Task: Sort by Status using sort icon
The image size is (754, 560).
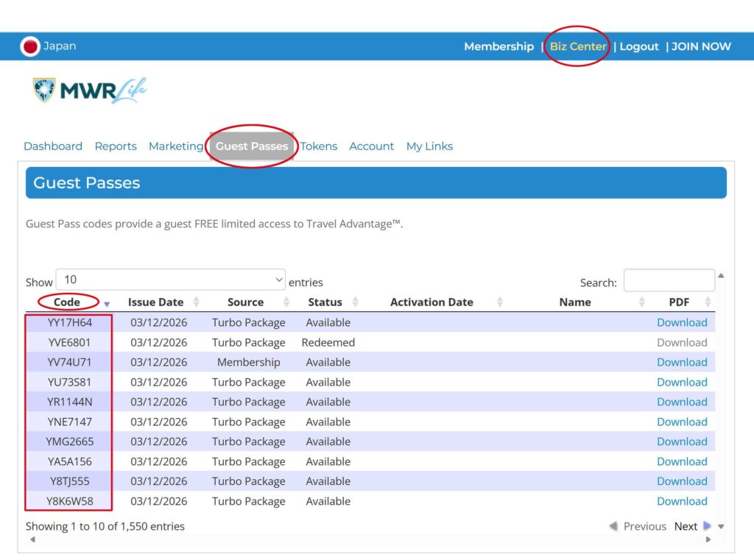Action: [356, 302]
